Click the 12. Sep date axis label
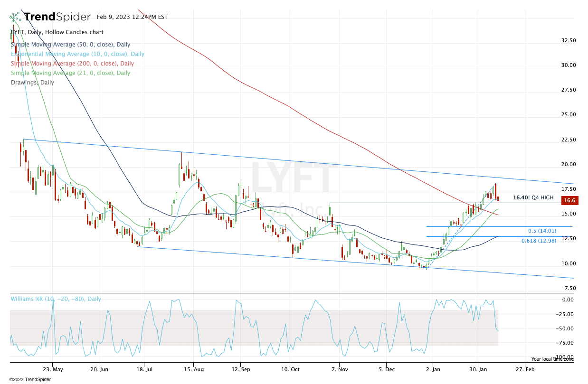The image size is (588, 384). click(x=240, y=369)
